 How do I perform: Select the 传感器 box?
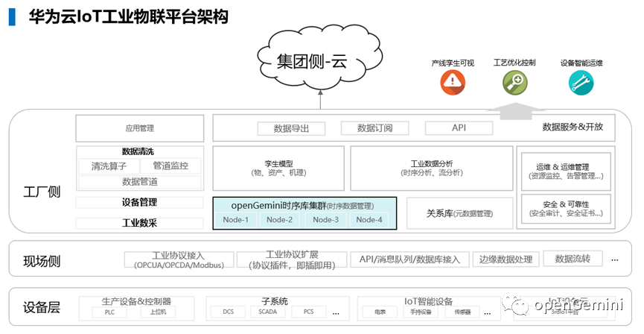coord(462,312)
